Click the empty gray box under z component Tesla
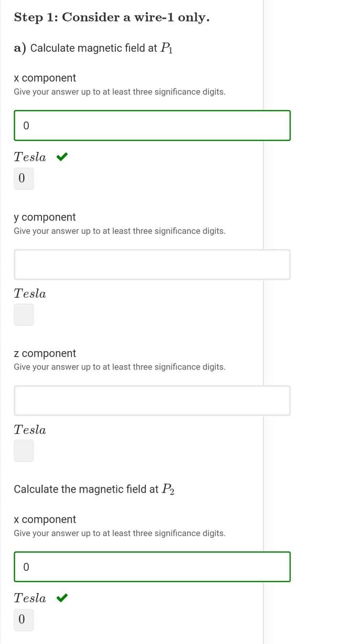354x644 pixels. 24,450
